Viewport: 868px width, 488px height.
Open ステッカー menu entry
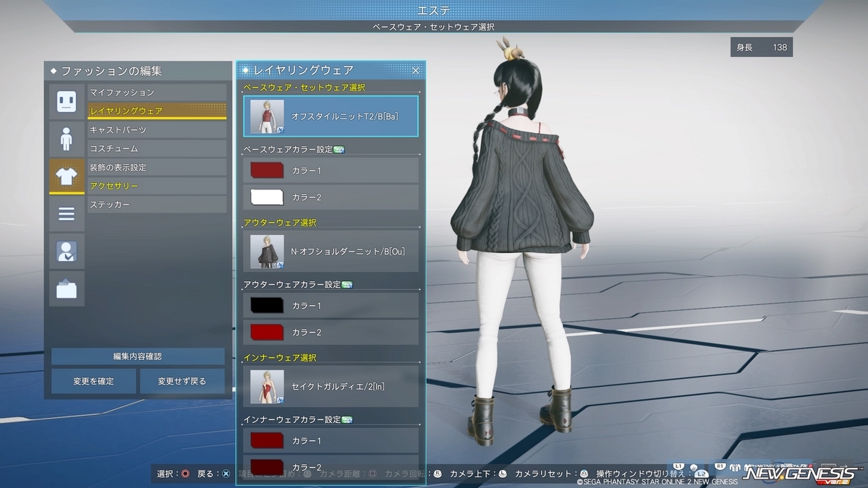157,205
